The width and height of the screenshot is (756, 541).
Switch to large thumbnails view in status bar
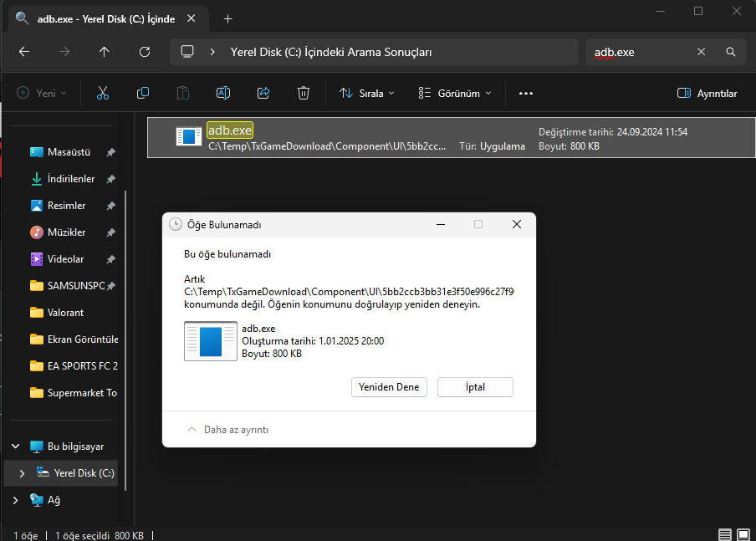coord(743,534)
